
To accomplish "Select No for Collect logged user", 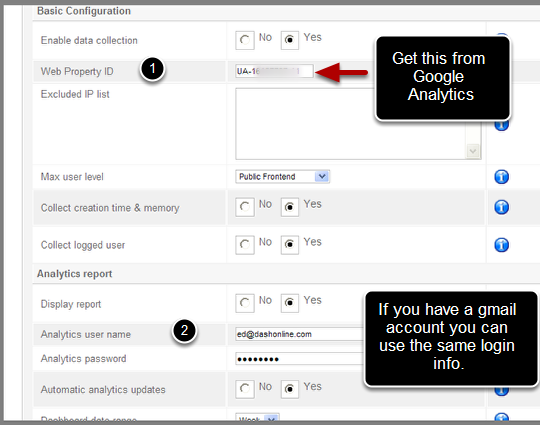I will click(x=245, y=245).
